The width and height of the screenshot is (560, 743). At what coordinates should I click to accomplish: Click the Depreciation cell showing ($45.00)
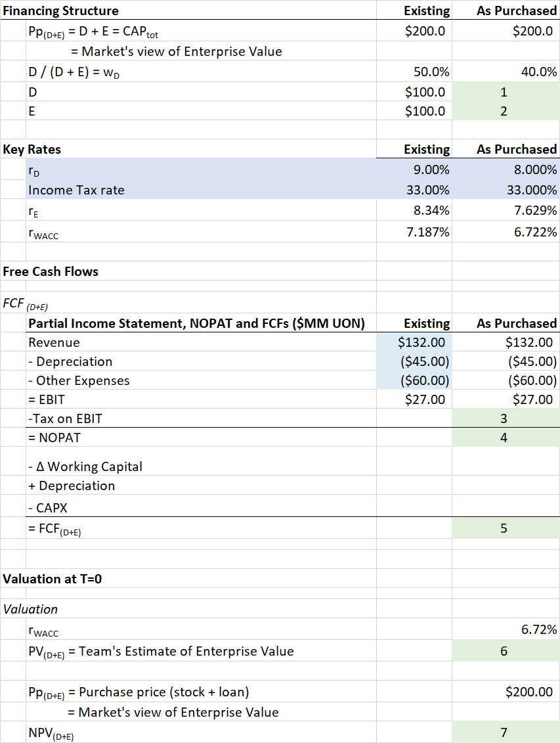pos(423,361)
